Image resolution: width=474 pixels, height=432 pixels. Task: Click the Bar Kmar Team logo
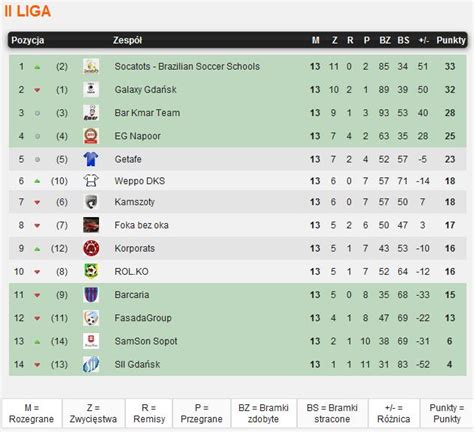coord(91,113)
